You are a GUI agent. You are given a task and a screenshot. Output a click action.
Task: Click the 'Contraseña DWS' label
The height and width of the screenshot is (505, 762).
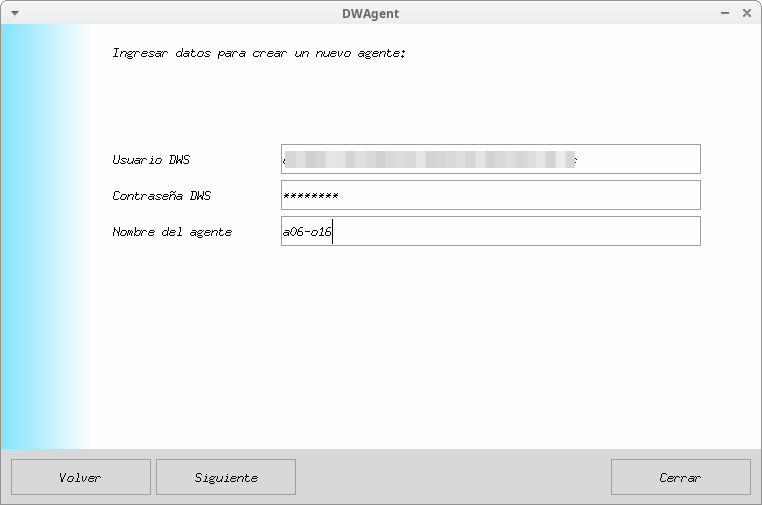161,195
